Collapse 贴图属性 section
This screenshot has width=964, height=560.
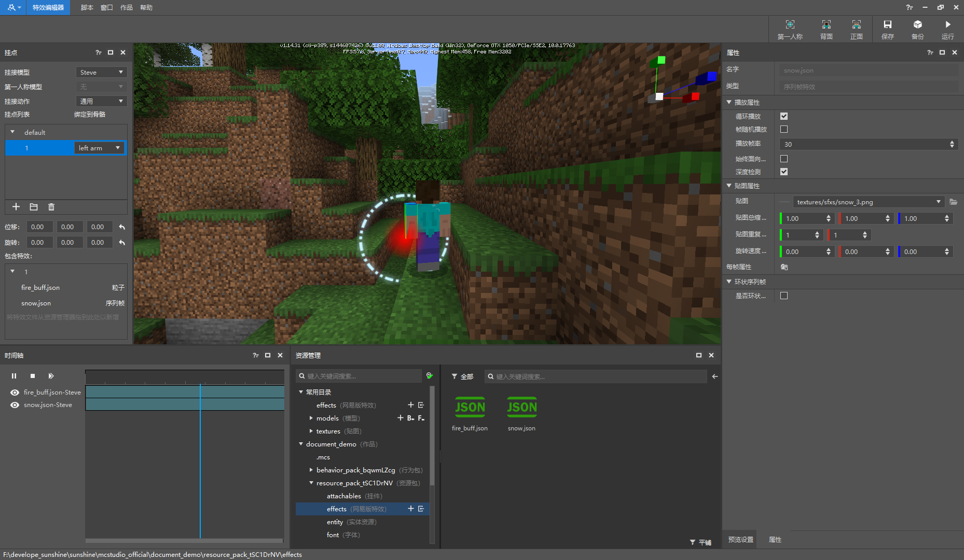729,186
